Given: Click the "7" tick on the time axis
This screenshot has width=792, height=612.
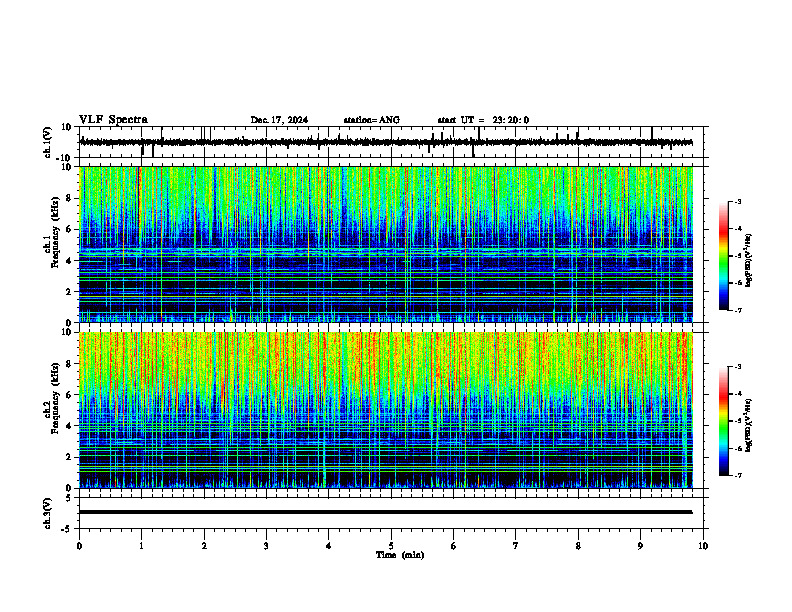Looking at the screenshot, I should pyautogui.click(x=516, y=546).
